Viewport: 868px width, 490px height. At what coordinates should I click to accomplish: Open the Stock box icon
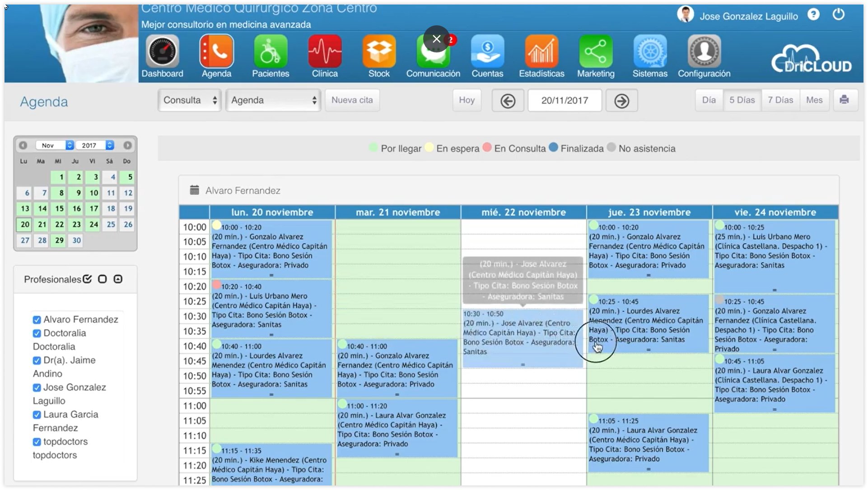[x=379, y=52]
